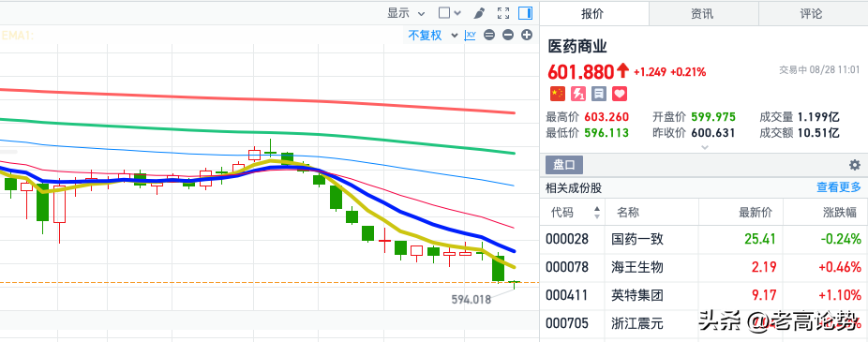Click the green moving average line
The image size is (868, 342).
(258, 133)
